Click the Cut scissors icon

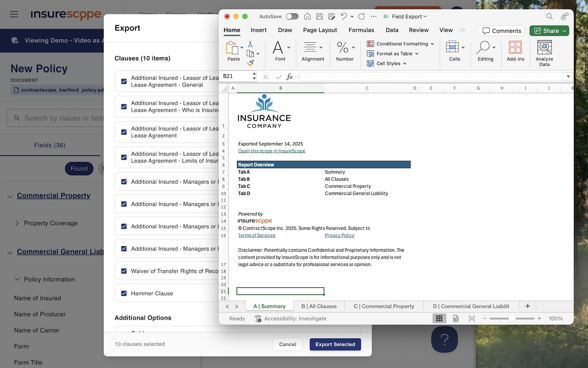(250, 44)
